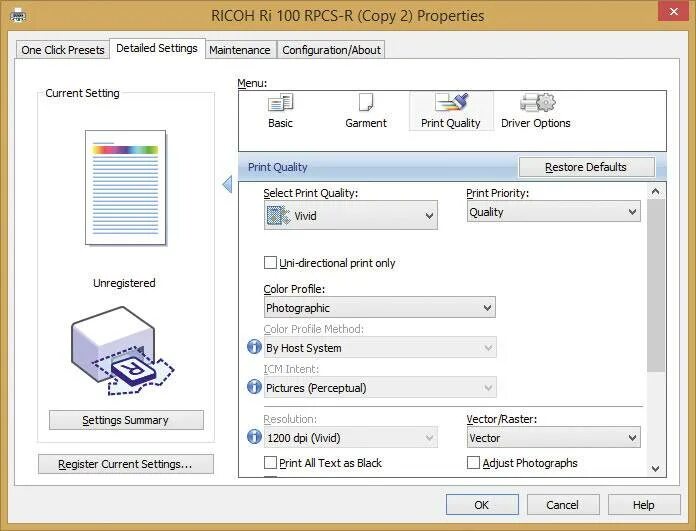The height and width of the screenshot is (531, 696).
Task: Click Restore Defaults
Action: click(x=586, y=167)
